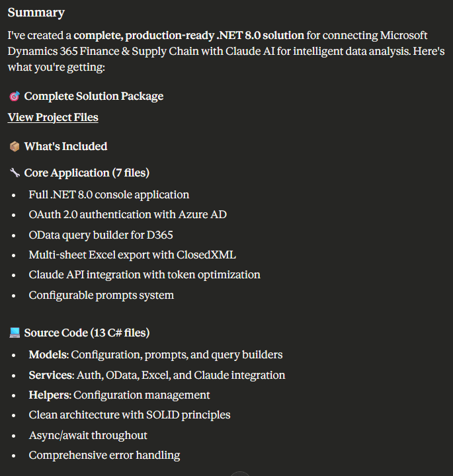Click the laptop emoji beside Source Code
The width and height of the screenshot is (453, 476).
(14, 333)
